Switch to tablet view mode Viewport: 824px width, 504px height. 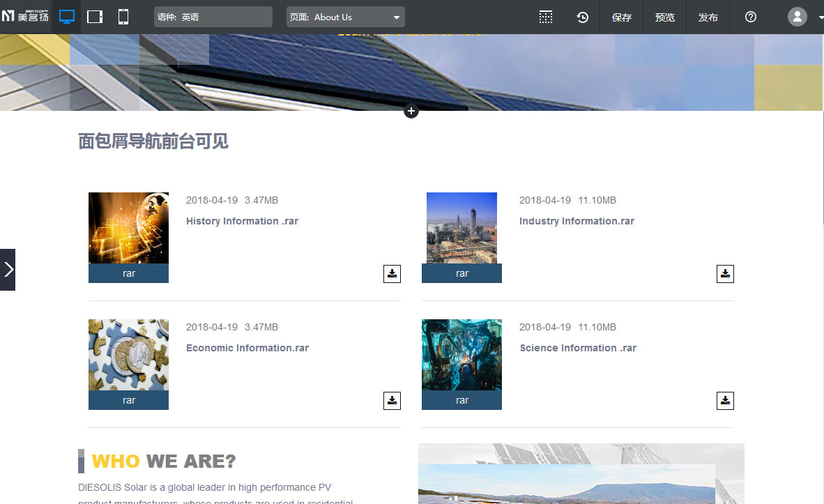point(95,17)
